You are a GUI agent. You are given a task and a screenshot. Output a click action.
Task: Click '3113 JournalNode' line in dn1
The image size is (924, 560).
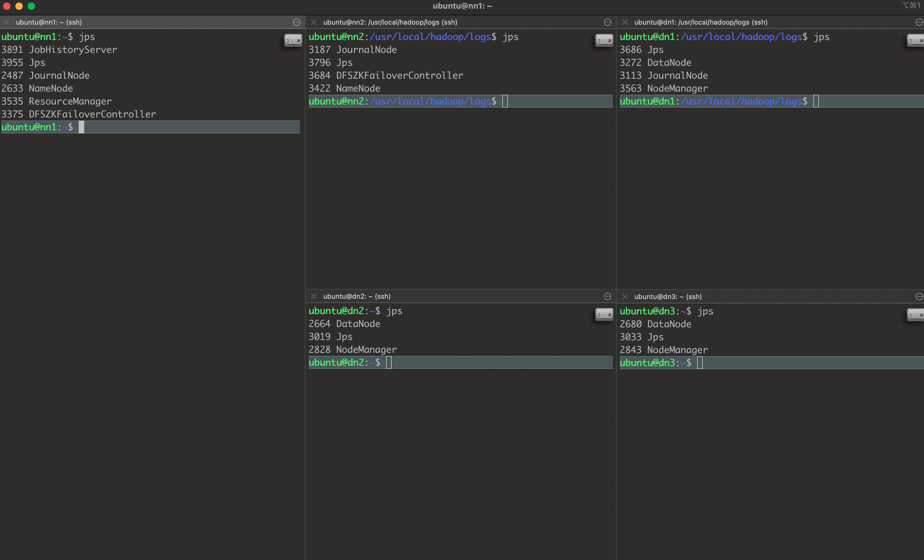664,76
